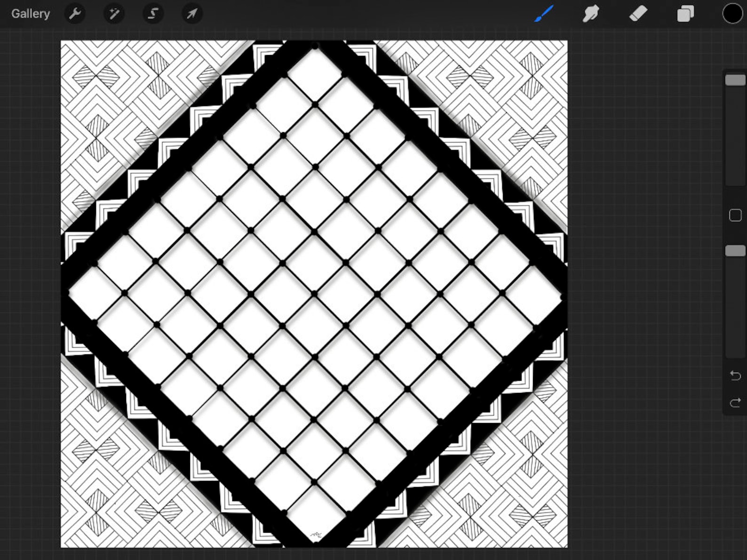747x560 pixels.
Task: Open the Layers panel
Action: pos(685,14)
